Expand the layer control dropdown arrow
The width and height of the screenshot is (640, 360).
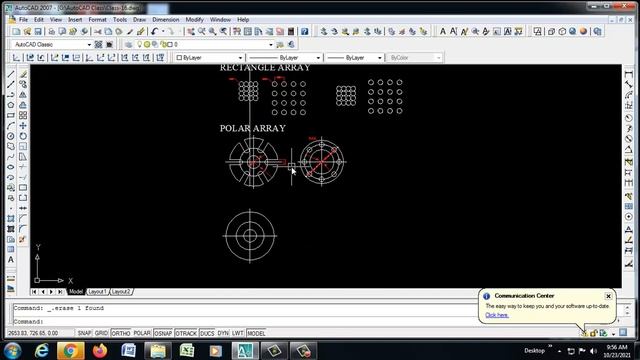(x=270, y=44)
